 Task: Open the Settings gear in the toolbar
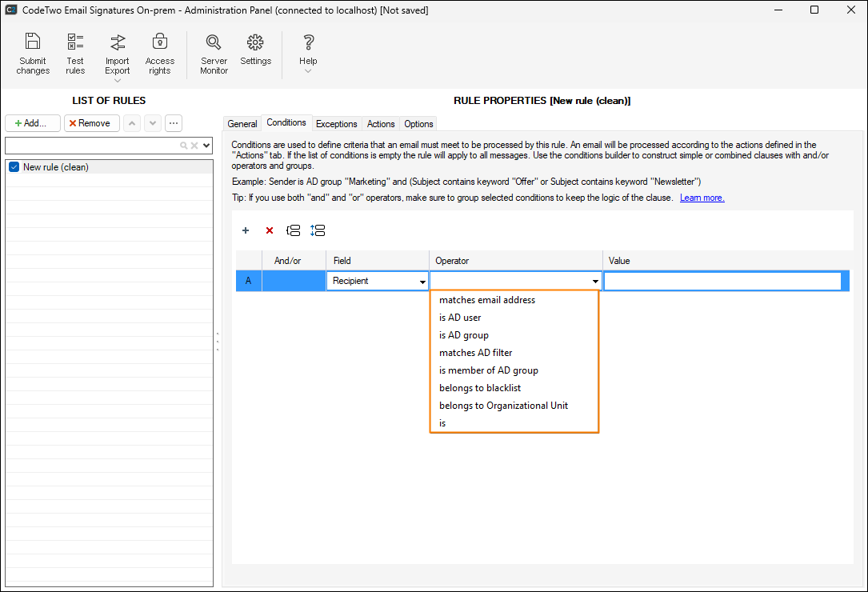(255, 50)
